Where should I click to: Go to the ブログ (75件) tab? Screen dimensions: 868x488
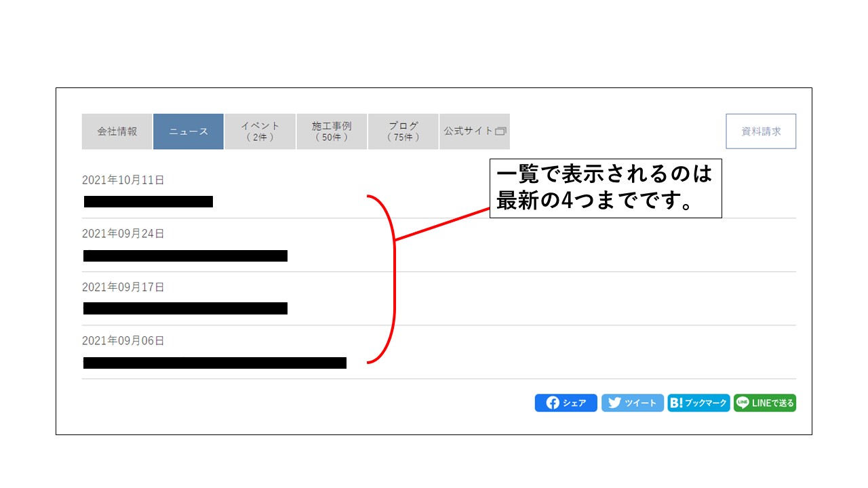pos(403,131)
